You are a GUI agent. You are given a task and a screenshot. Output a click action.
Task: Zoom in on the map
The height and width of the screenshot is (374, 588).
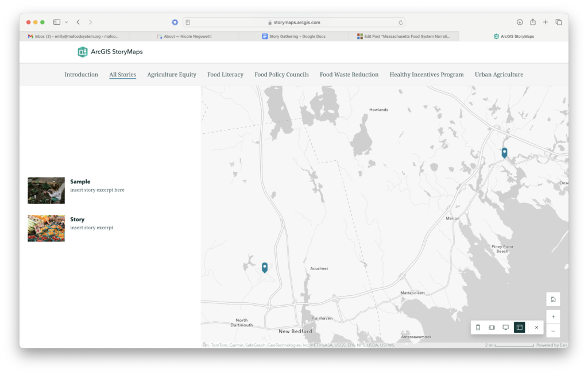click(553, 317)
